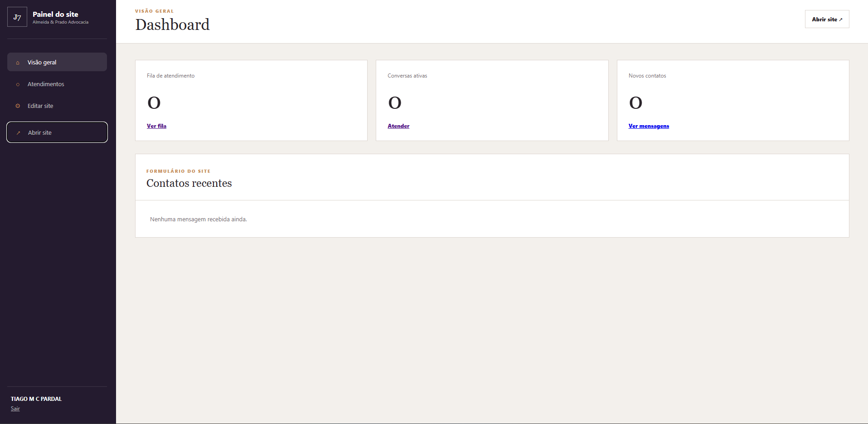868x424 pixels.
Task: Click the TIAGO M C PARDAL username
Action: 36,399
